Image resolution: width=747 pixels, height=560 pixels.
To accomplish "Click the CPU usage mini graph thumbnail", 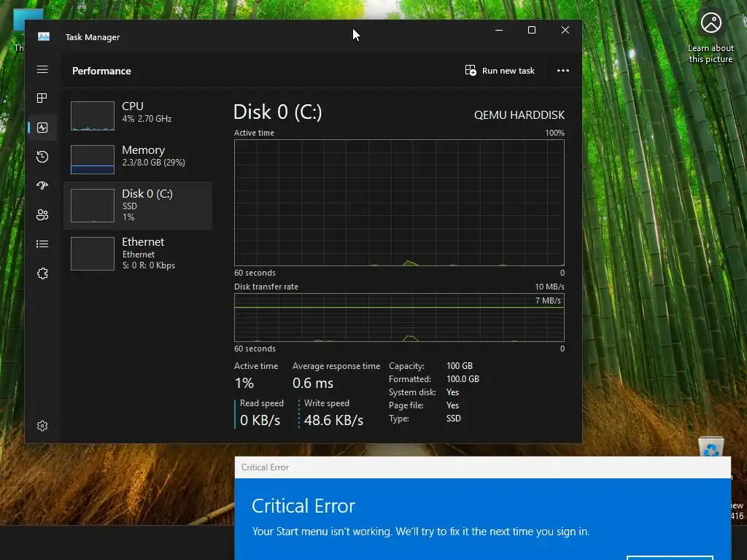I will [x=93, y=116].
